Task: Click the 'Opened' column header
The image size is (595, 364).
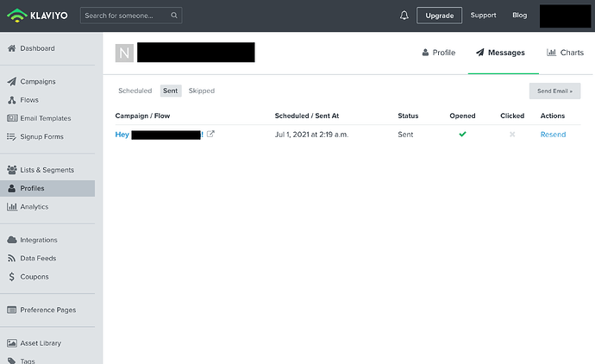Action: [462, 116]
